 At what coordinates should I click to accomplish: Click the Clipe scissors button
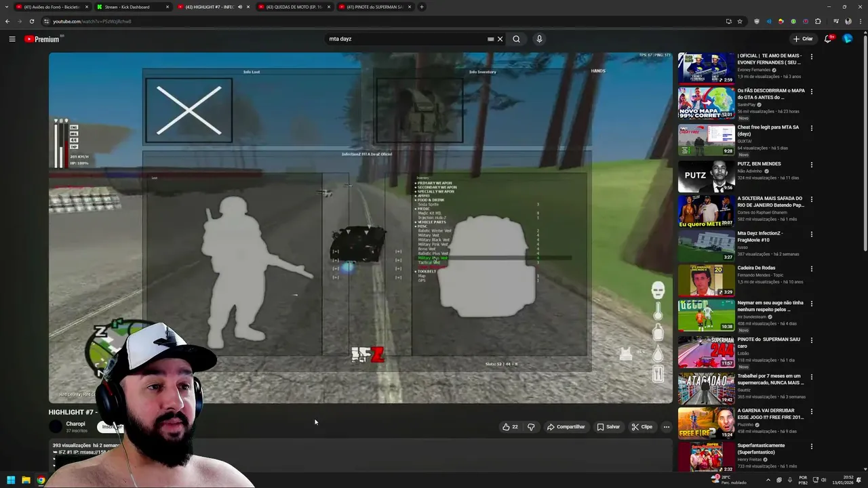pyautogui.click(x=642, y=426)
